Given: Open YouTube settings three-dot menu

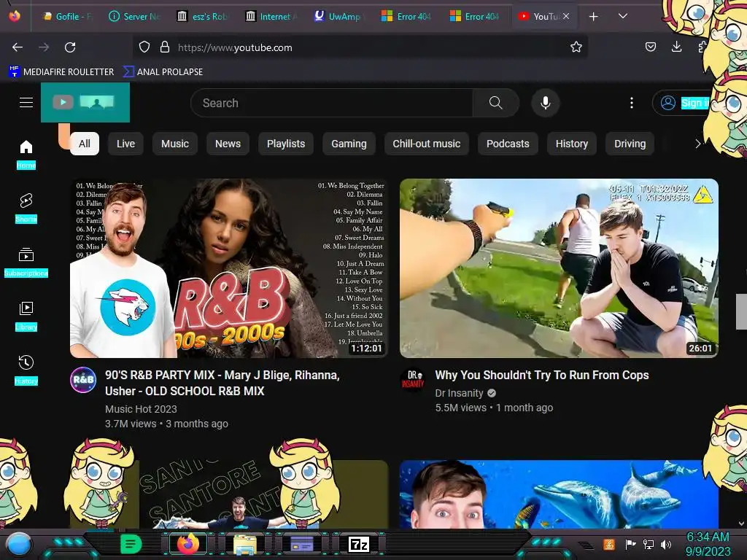Looking at the screenshot, I should pyautogui.click(x=632, y=103).
